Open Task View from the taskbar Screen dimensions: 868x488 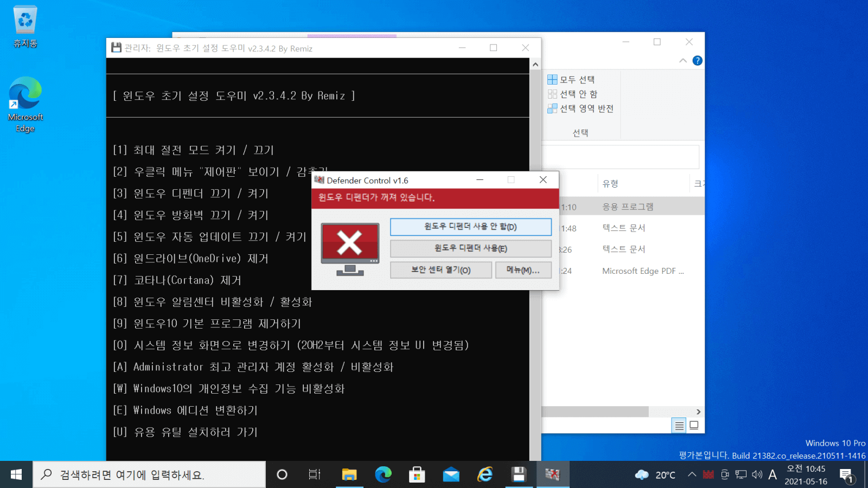pos(315,474)
